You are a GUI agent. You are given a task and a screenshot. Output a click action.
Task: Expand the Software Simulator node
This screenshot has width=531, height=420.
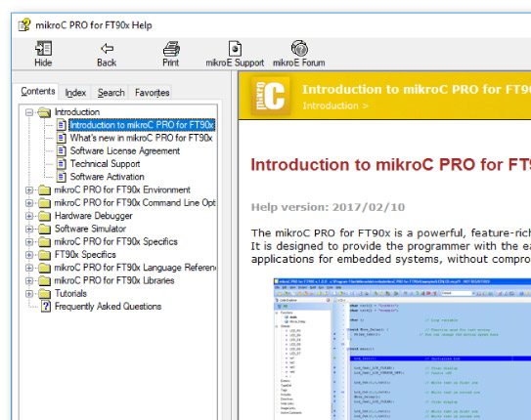(x=29, y=229)
